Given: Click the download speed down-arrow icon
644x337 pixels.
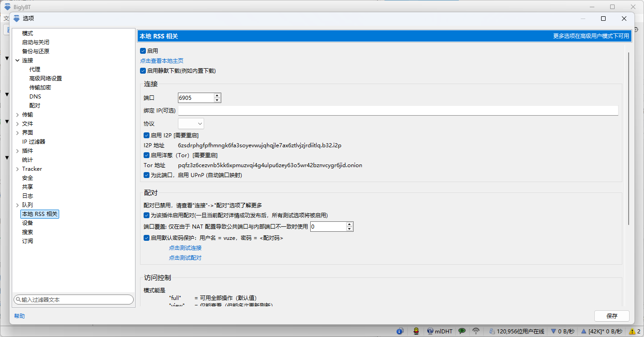Looking at the screenshot, I should pyautogui.click(x=553, y=331).
